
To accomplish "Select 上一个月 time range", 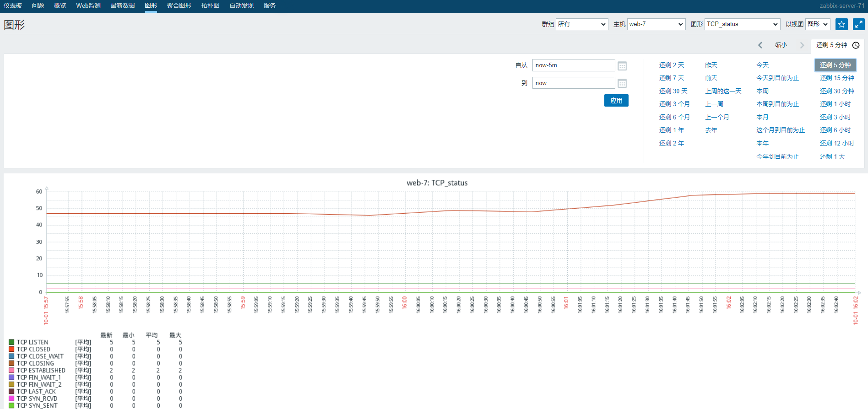I will click(717, 118).
